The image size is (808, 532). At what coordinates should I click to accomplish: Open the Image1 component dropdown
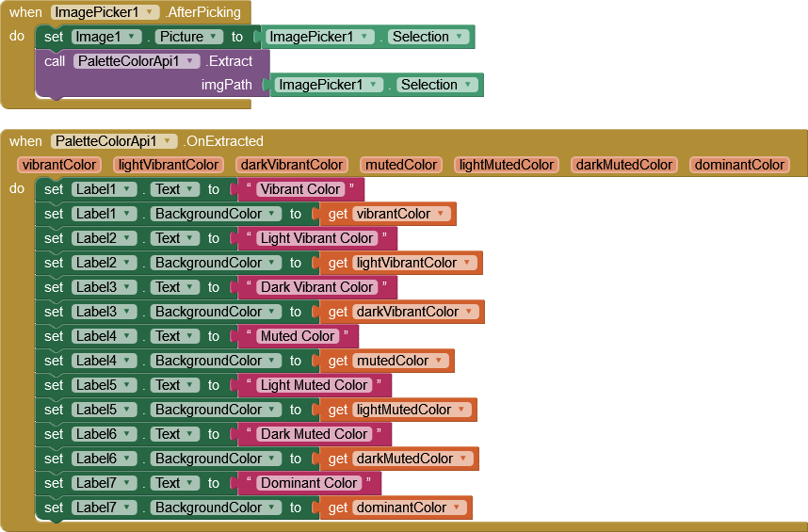click(106, 37)
